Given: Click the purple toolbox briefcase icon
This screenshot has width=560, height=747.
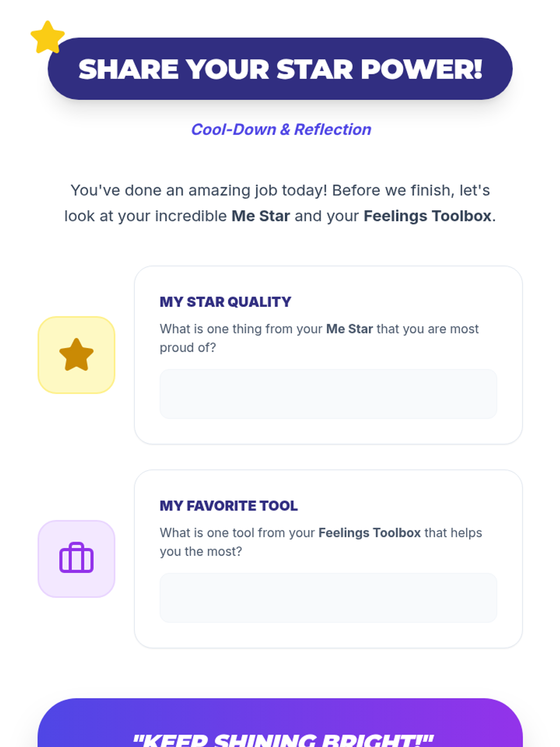Looking at the screenshot, I should 77,558.
